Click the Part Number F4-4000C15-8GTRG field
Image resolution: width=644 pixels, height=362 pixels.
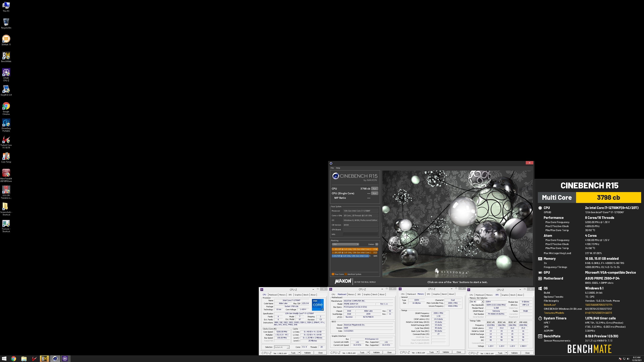pyautogui.click(x=496, y=314)
